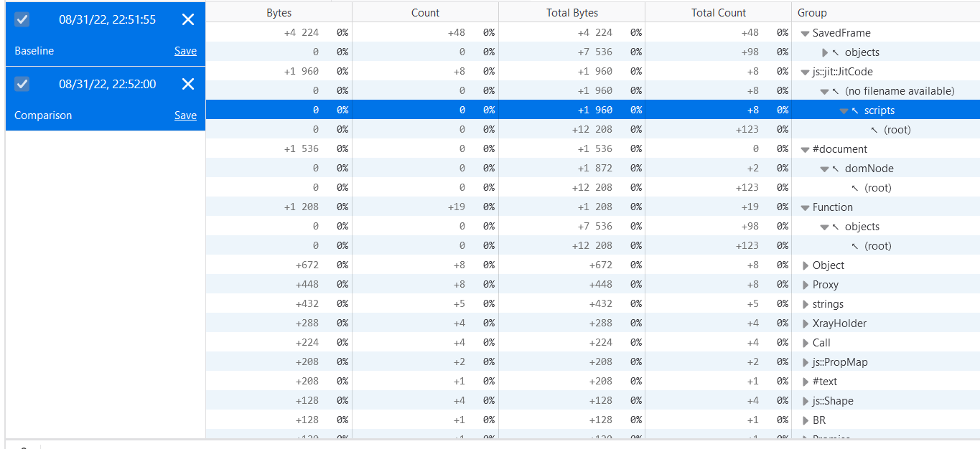The width and height of the screenshot is (980, 449).
Task: Click the Bytes column header
Action: pyautogui.click(x=279, y=13)
